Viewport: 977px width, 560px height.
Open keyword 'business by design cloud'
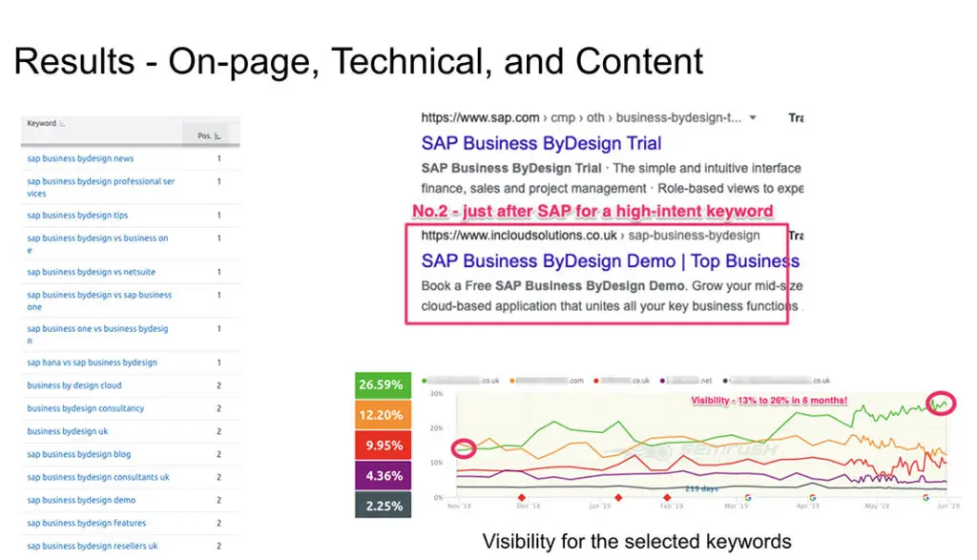pos(74,385)
